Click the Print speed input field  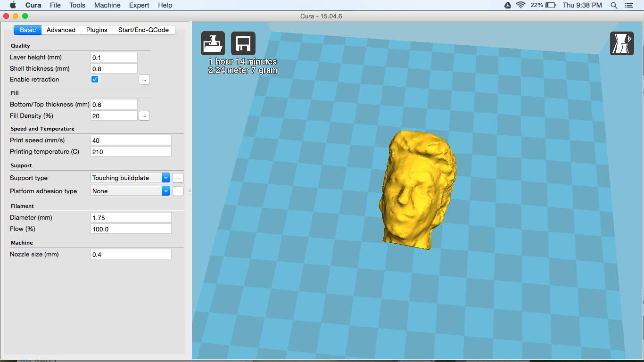(131, 140)
